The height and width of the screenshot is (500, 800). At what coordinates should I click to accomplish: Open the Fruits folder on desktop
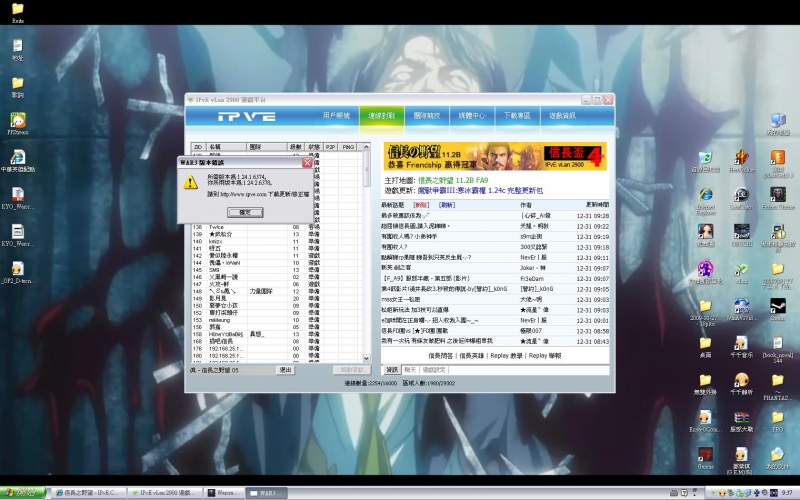pyautogui.click(x=17, y=12)
